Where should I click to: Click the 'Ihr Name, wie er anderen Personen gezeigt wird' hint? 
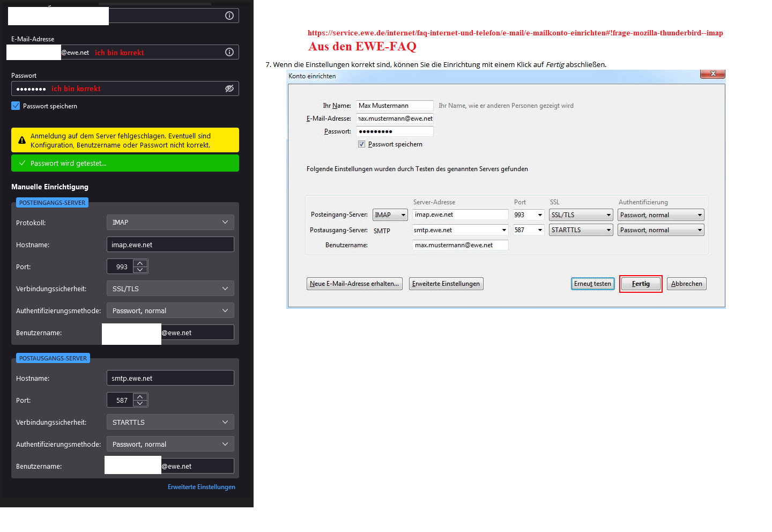coord(506,106)
